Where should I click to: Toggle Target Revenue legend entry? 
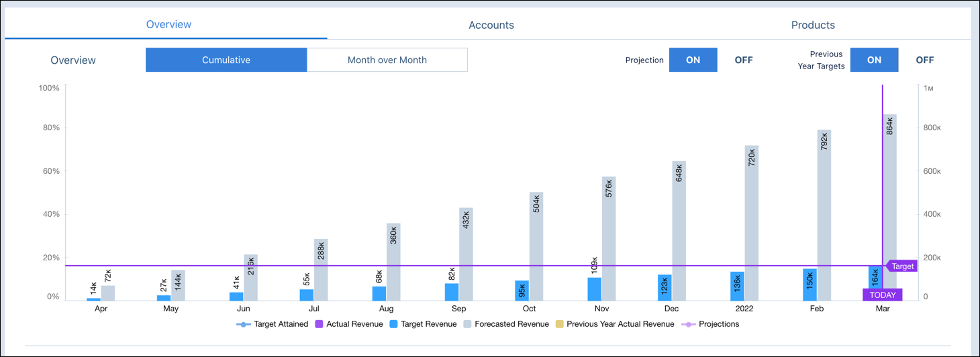[x=424, y=324]
